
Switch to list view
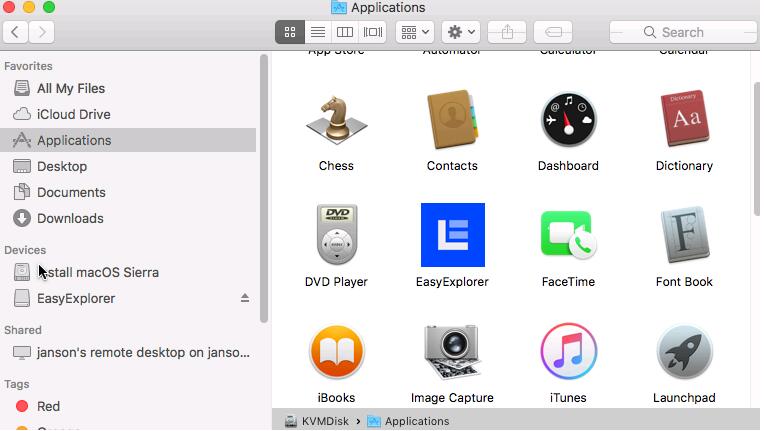pyautogui.click(x=318, y=32)
